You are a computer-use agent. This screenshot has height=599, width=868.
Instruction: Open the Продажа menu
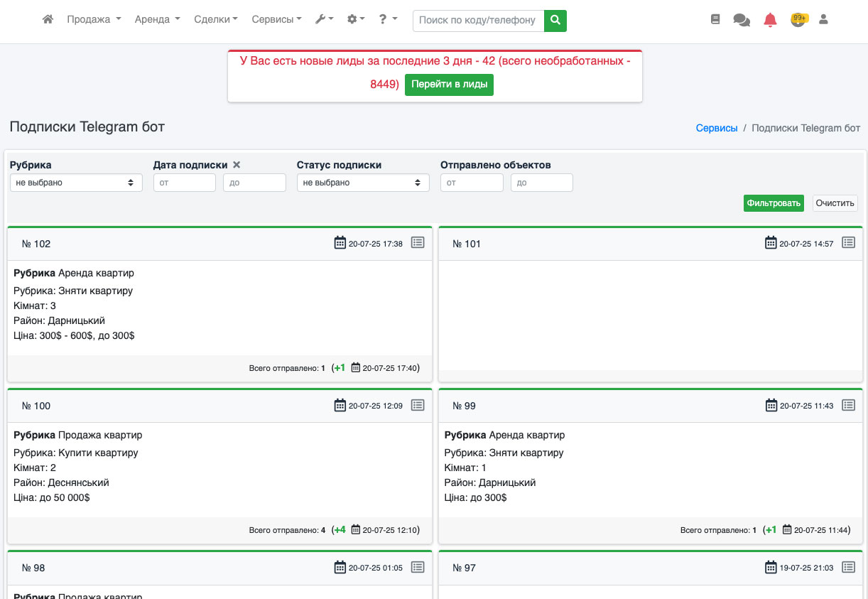94,20
